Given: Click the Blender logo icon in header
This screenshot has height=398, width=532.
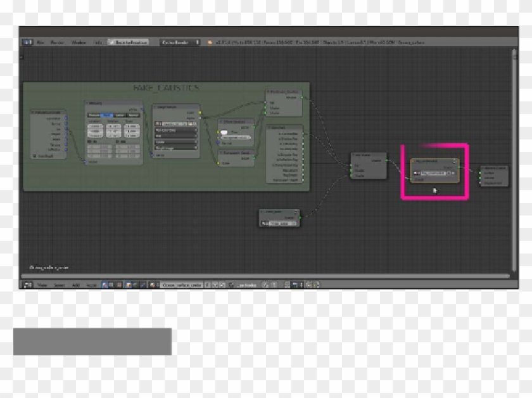Looking at the screenshot, I should [209, 42].
